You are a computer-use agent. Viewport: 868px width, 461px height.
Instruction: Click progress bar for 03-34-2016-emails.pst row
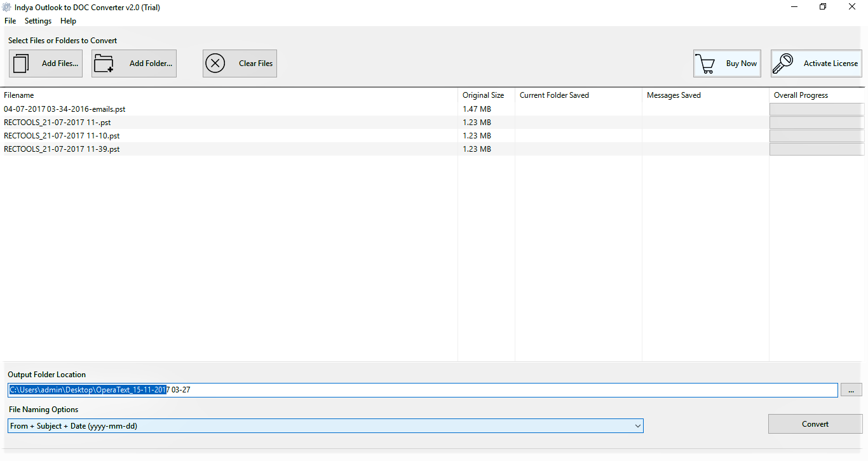point(817,109)
